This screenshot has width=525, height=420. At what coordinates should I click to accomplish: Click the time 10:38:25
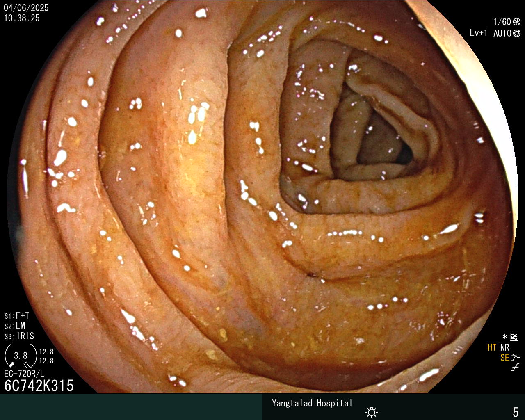pos(22,18)
